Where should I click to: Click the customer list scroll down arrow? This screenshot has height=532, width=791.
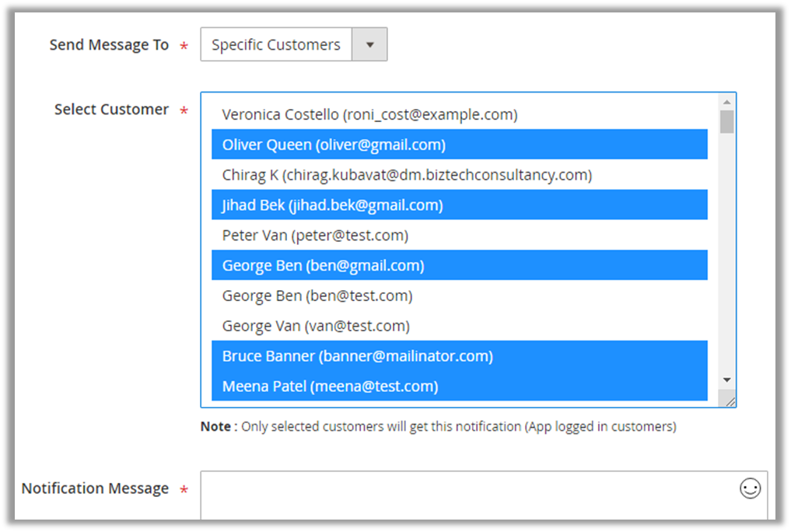[727, 380]
